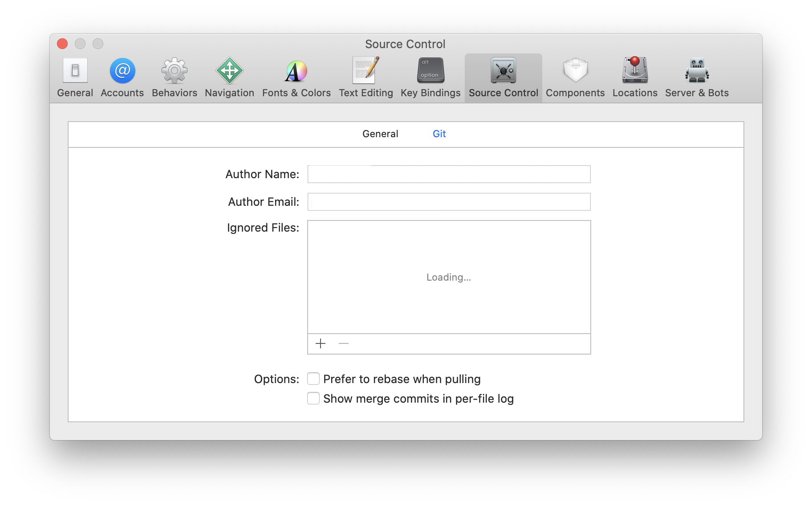The image size is (812, 506).
Task: Focus the Author Name field
Action: coord(449,174)
